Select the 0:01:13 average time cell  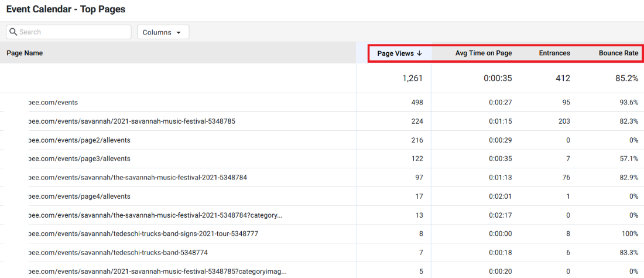[500, 178]
